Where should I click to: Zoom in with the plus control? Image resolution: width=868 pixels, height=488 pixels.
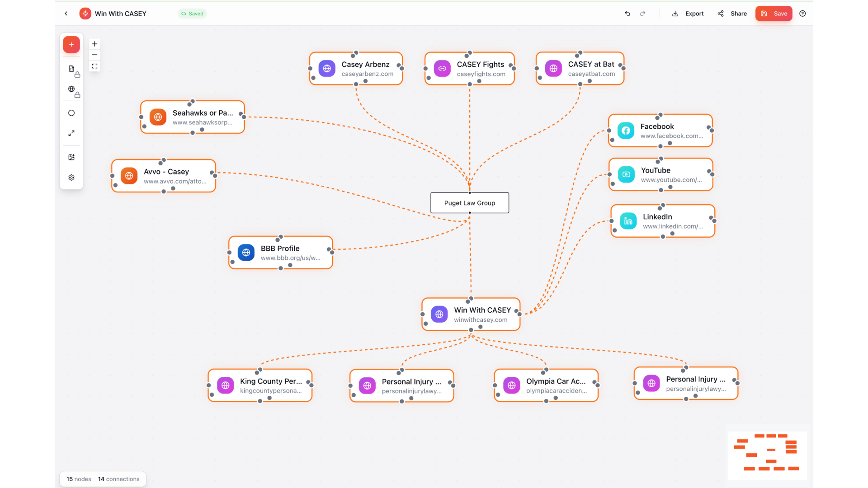(x=94, y=44)
